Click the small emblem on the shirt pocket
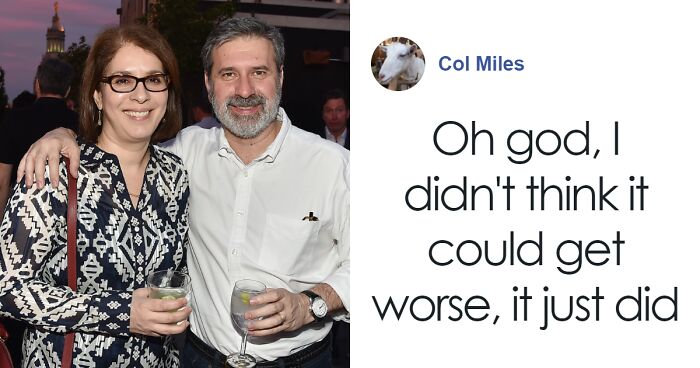Image resolution: width=700 pixels, height=368 pixels. 310,217
